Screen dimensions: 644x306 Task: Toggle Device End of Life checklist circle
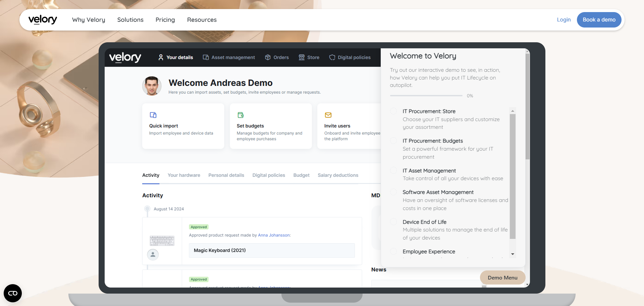394,222
